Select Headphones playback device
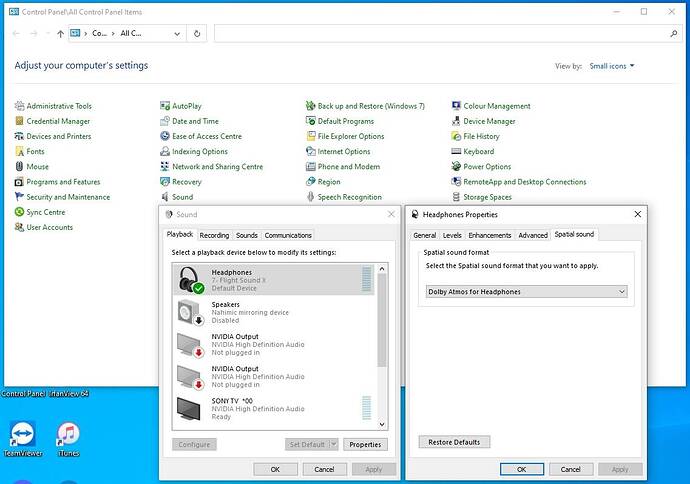 [x=274, y=280]
